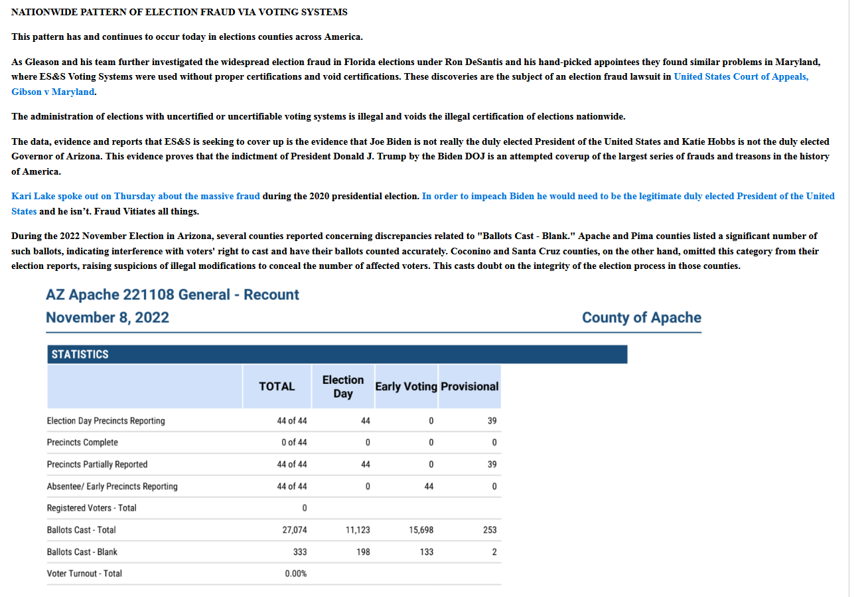Click 'County of Apache' text
This screenshot has width=868, height=597.
tap(641, 317)
